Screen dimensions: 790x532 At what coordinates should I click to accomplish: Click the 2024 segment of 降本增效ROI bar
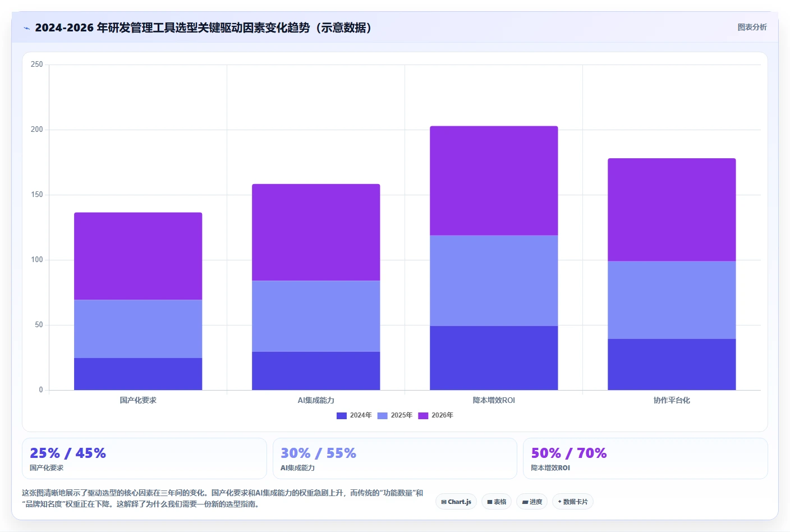[494, 358]
